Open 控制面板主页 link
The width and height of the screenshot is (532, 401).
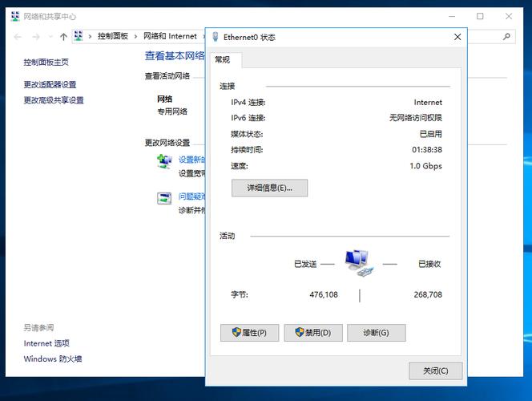[x=46, y=63]
